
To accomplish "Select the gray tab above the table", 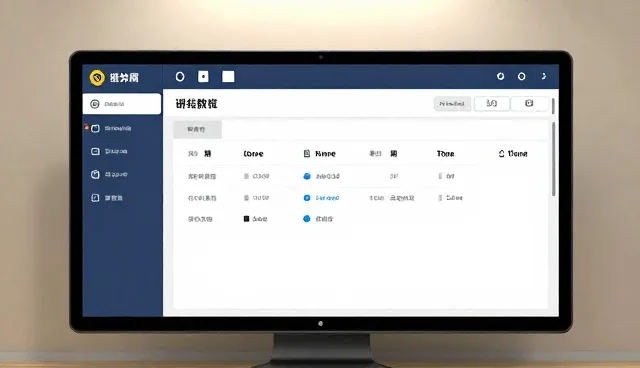I will click(197, 129).
